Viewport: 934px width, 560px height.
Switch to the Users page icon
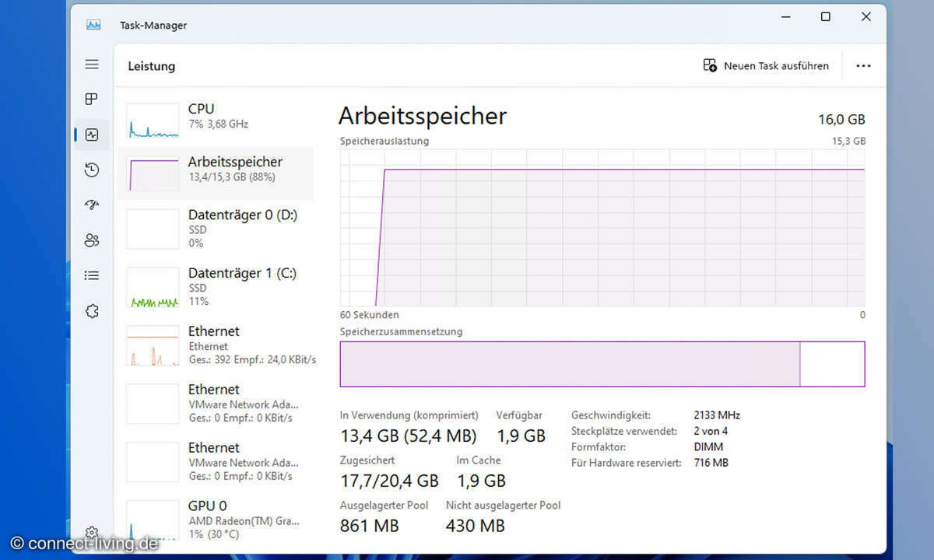pyautogui.click(x=92, y=240)
